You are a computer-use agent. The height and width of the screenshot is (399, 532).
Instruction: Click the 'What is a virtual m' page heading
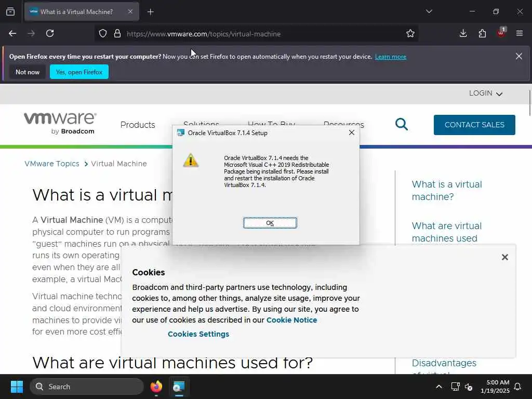102,195
